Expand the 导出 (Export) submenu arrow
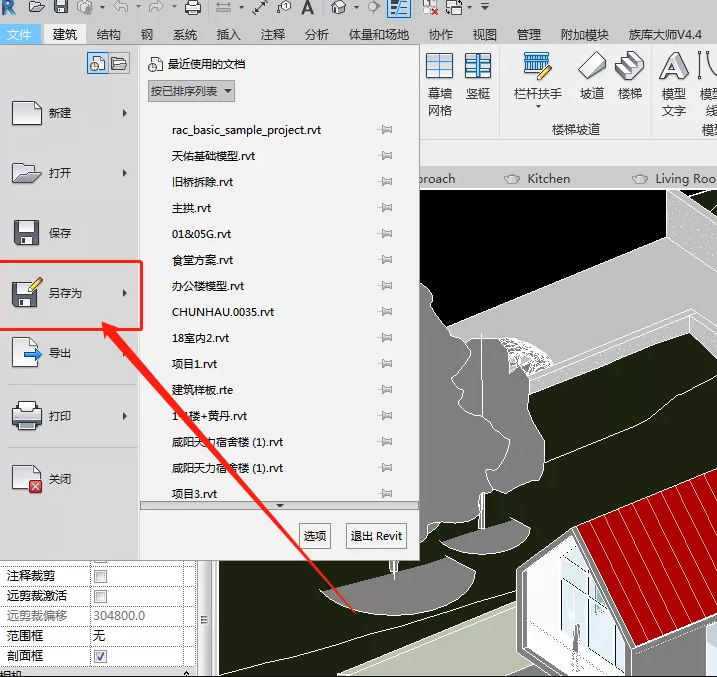Screen dimensions: 717x677 point(125,353)
